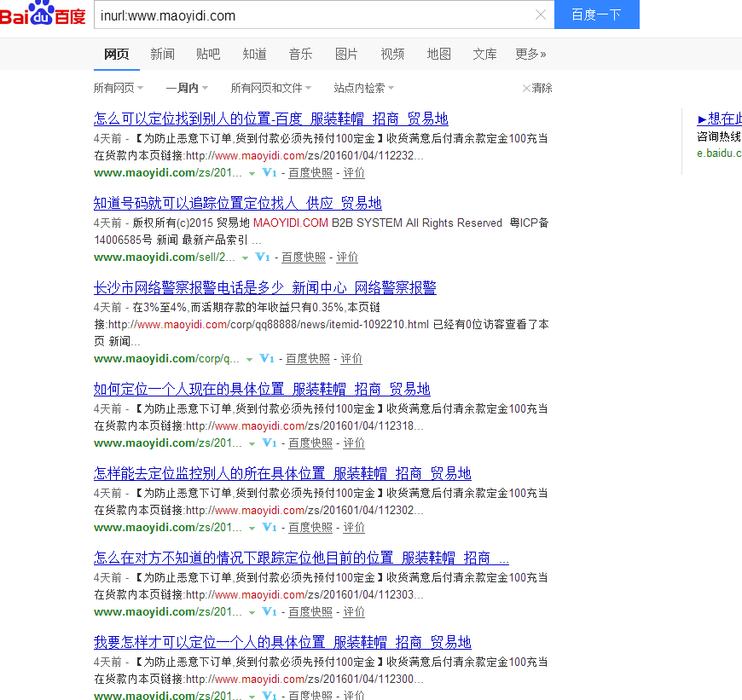Click the V1 icon under the 长沙市网络警察 result
Image resolution: width=742 pixels, height=700 pixels.
click(267, 358)
